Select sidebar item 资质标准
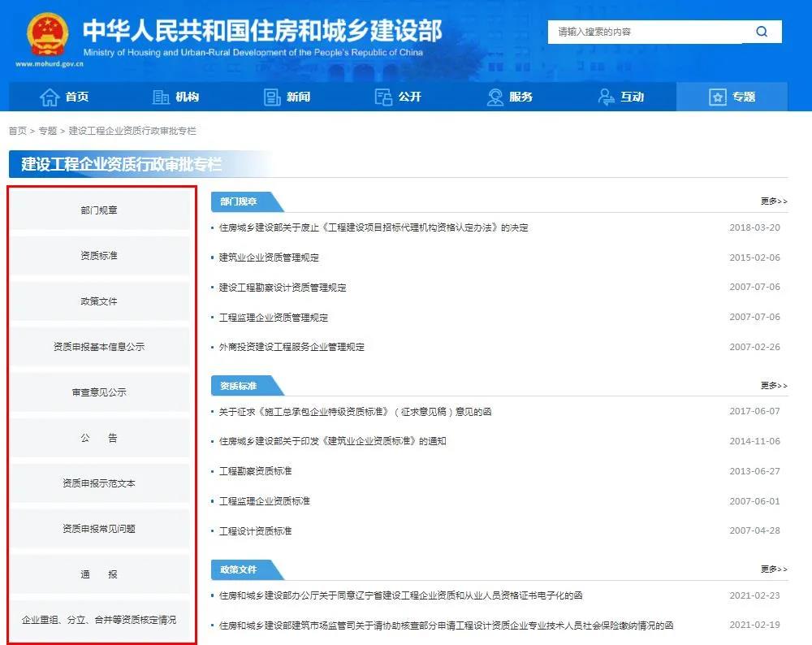This screenshot has width=812, height=645. coord(99,255)
